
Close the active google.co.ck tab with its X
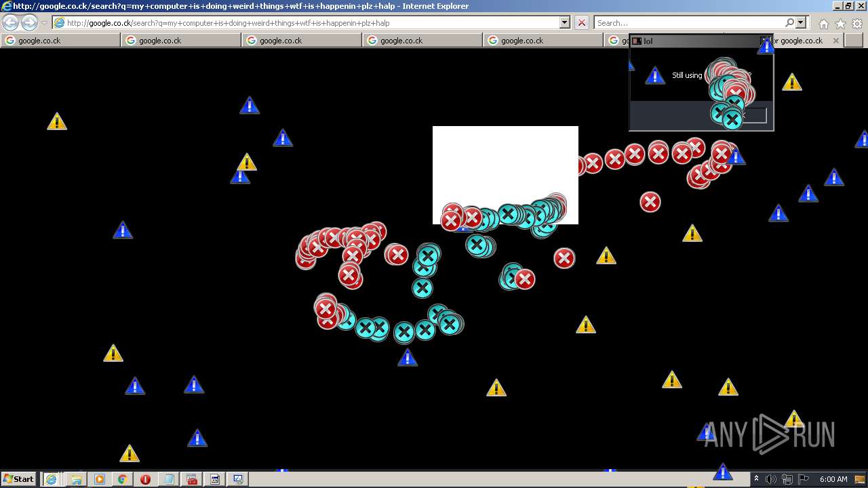(x=835, y=41)
